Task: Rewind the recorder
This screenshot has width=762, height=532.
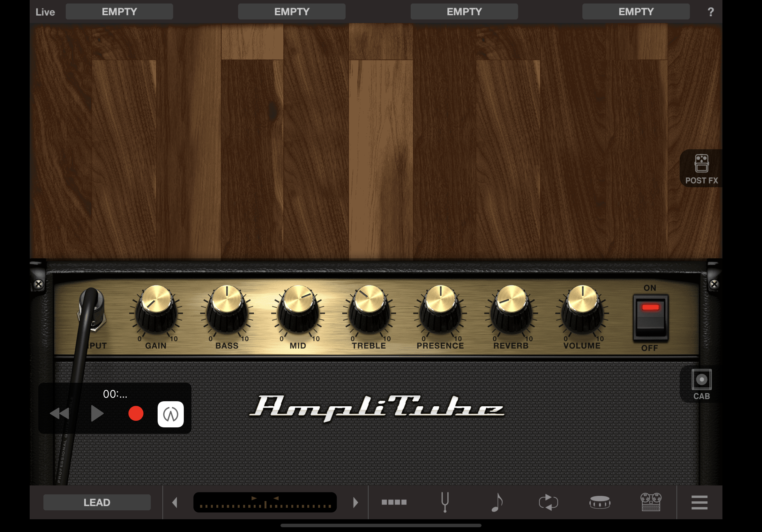Action: click(x=59, y=414)
